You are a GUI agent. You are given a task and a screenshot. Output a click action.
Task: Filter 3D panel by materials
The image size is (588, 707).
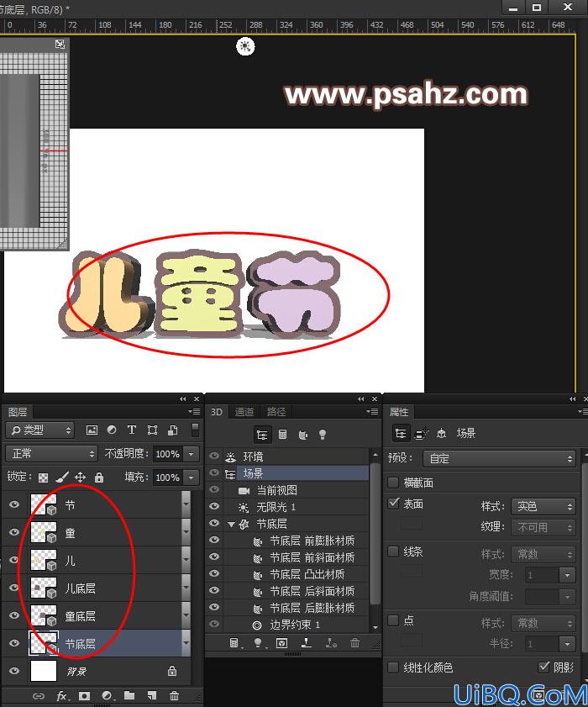click(302, 435)
